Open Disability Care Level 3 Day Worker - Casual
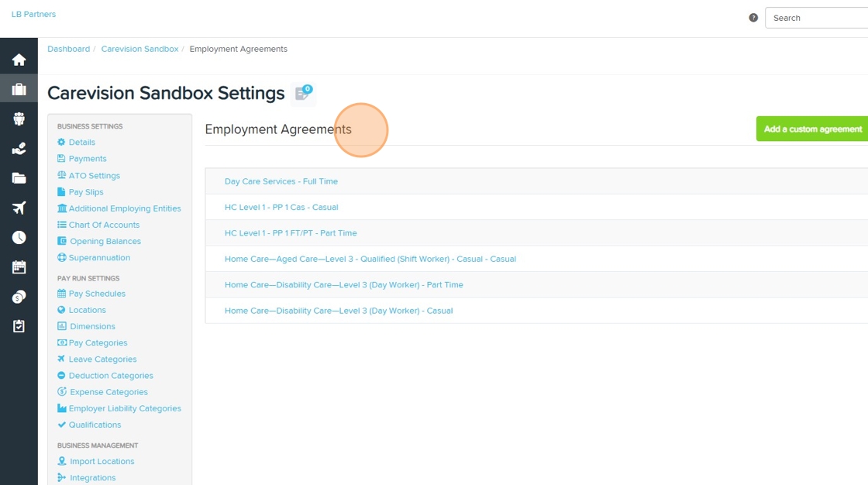The width and height of the screenshot is (868, 485). click(x=339, y=311)
